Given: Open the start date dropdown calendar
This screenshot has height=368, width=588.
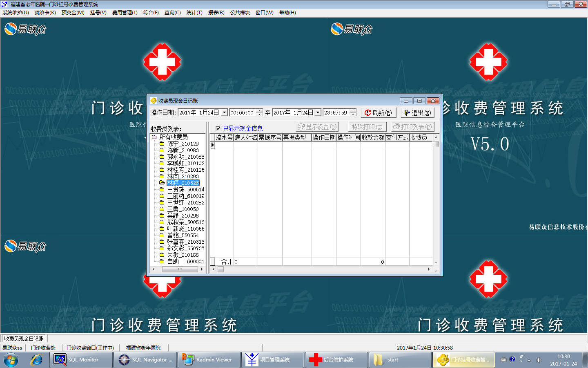Looking at the screenshot, I should pos(224,112).
